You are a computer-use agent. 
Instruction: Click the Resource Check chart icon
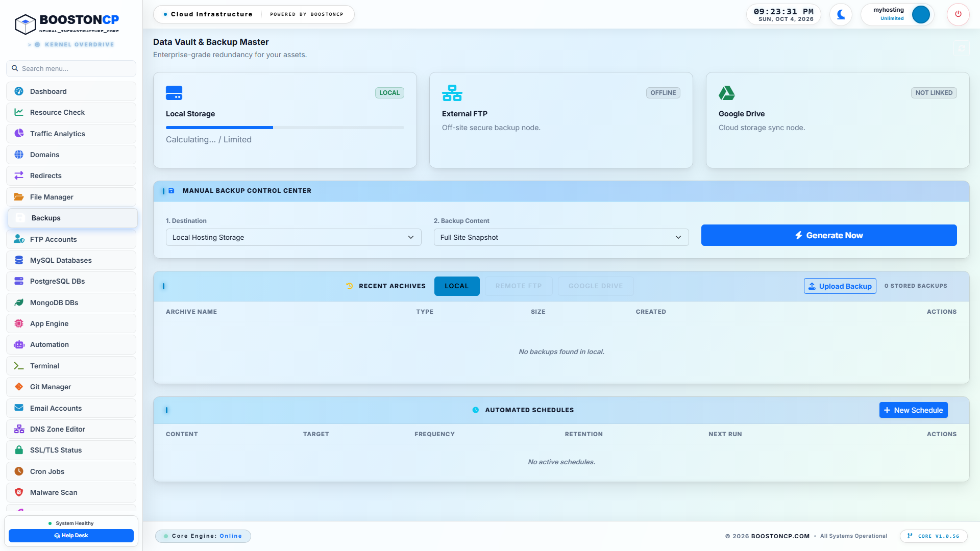pyautogui.click(x=19, y=112)
